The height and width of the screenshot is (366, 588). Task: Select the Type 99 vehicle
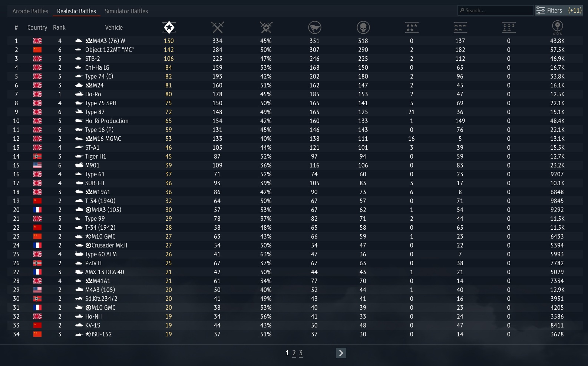click(95, 219)
